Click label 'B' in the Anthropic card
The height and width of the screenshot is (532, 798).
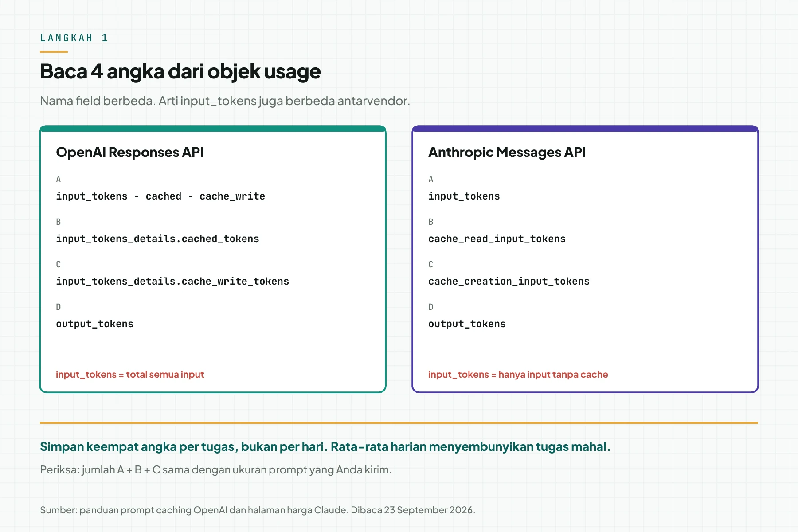click(431, 222)
